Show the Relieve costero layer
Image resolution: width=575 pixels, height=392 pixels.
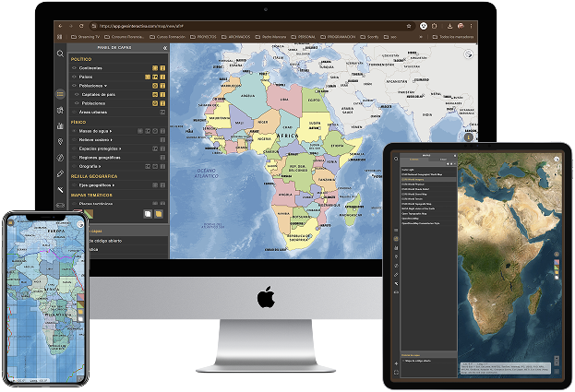coord(74,139)
